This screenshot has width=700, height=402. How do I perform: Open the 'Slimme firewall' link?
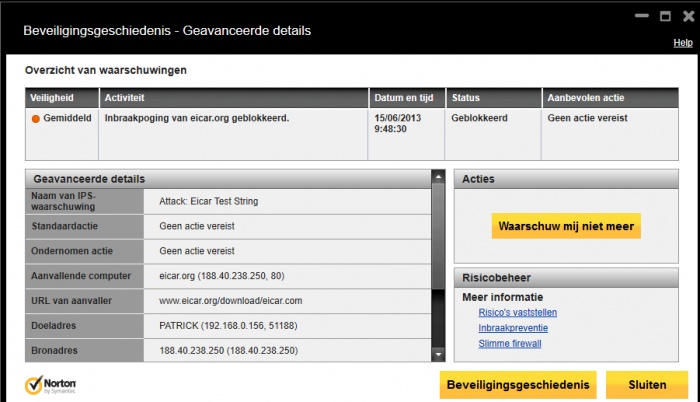510,343
